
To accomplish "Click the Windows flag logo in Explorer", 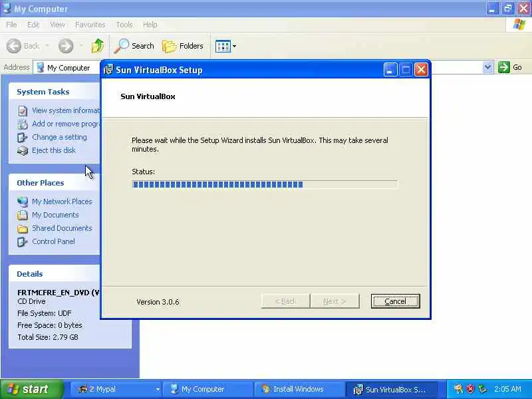I will 519,25.
